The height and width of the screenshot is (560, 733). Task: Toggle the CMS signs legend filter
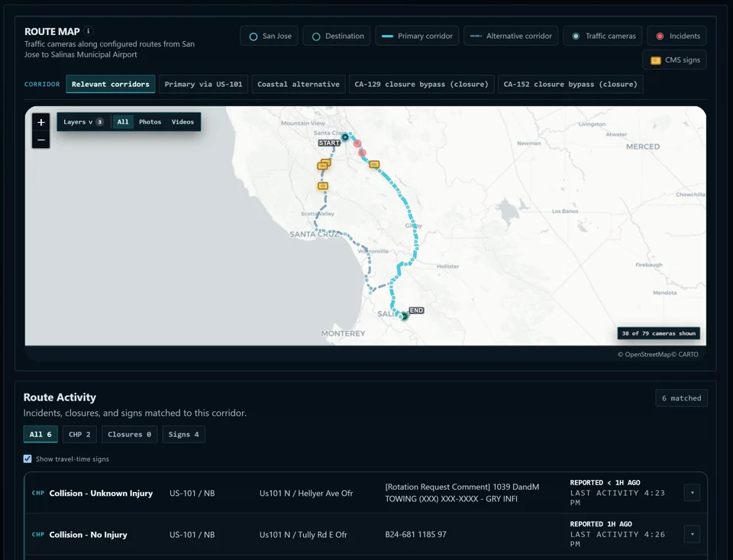674,60
